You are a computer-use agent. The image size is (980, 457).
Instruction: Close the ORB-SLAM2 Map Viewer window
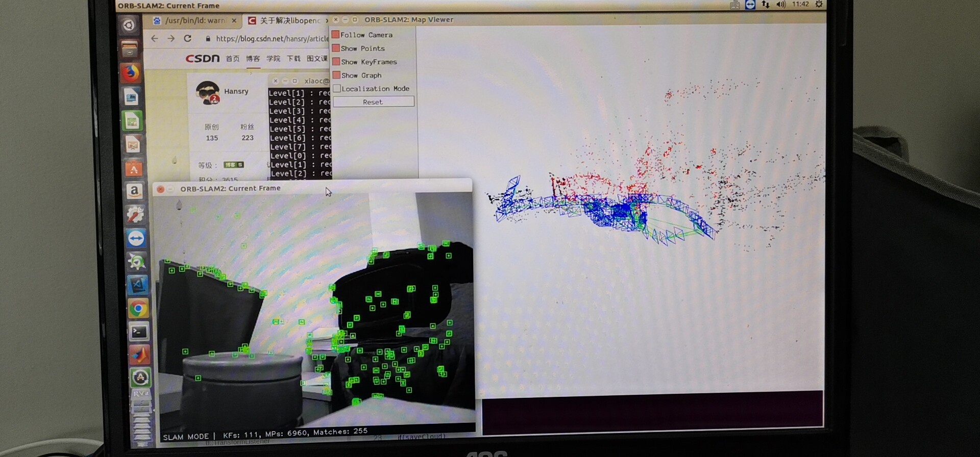pos(336,19)
